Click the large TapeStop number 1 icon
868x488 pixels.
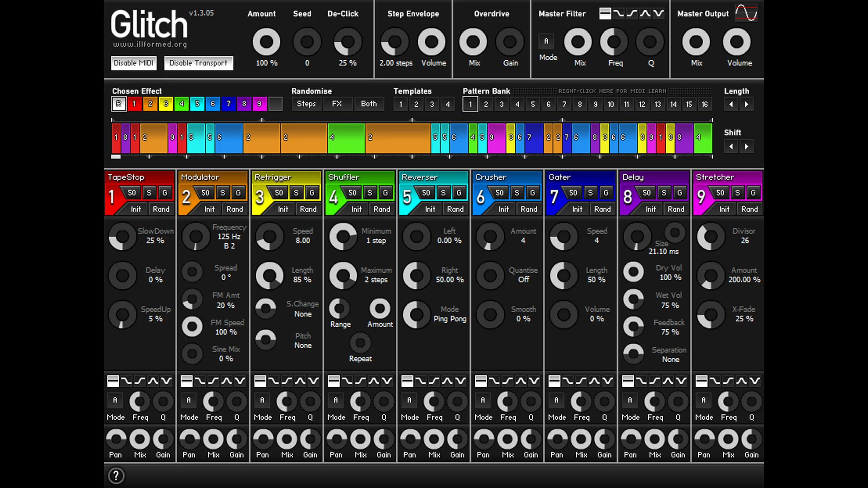(x=112, y=197)
